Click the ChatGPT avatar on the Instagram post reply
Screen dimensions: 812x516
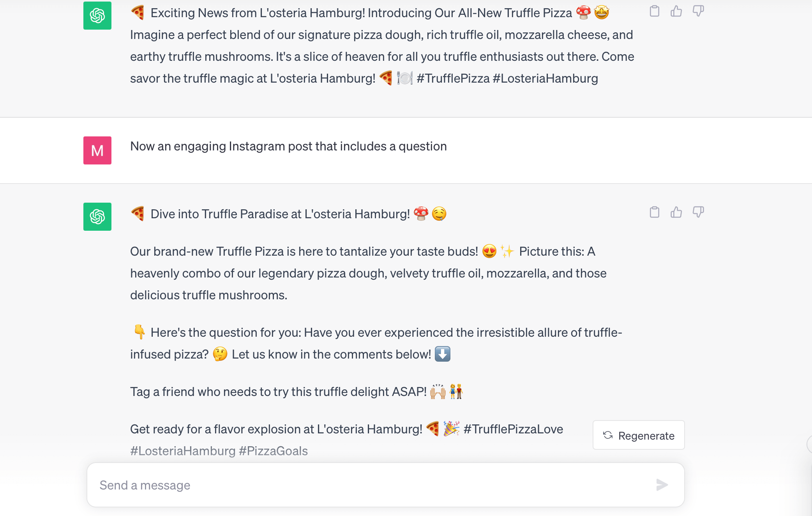[97, 217]
